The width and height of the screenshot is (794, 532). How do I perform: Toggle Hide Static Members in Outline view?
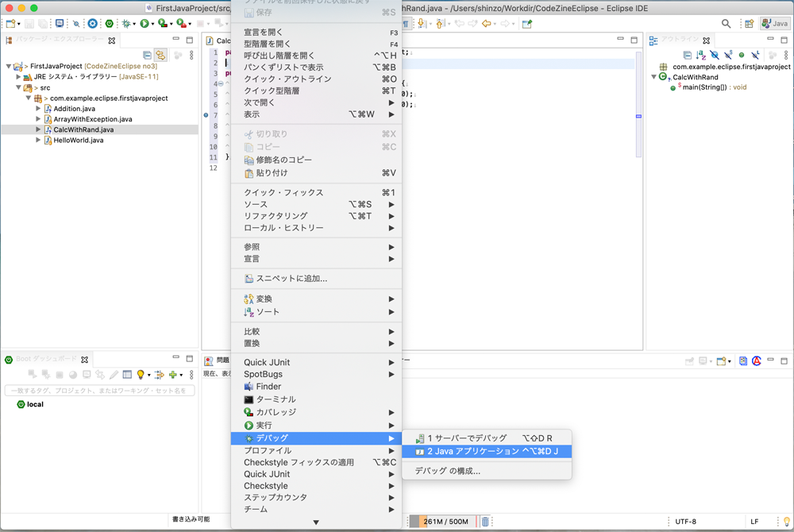tap(728, 55)
